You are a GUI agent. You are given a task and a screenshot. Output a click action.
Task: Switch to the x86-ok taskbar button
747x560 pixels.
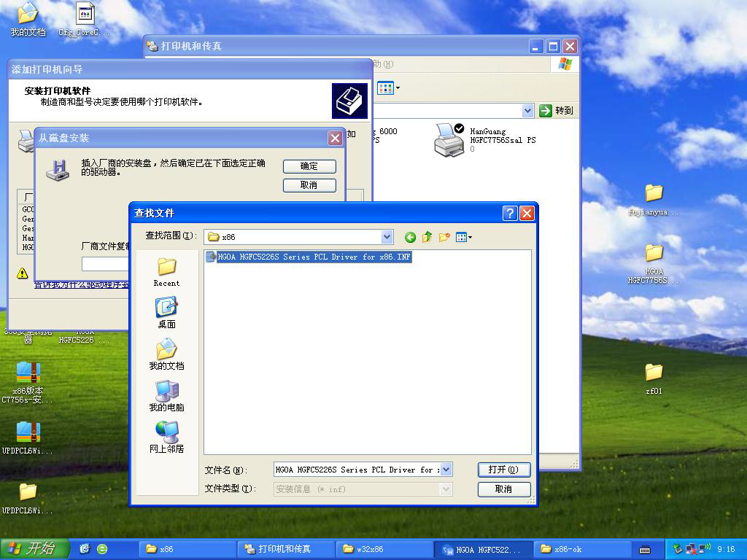(581, 549)
